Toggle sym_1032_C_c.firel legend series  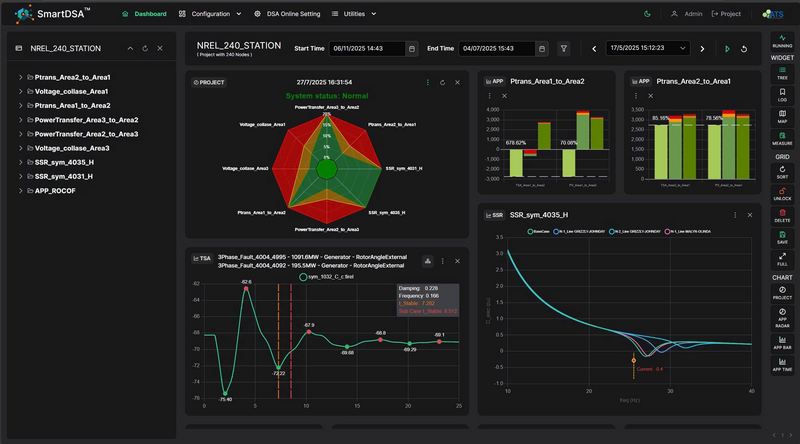pos(326,277)
